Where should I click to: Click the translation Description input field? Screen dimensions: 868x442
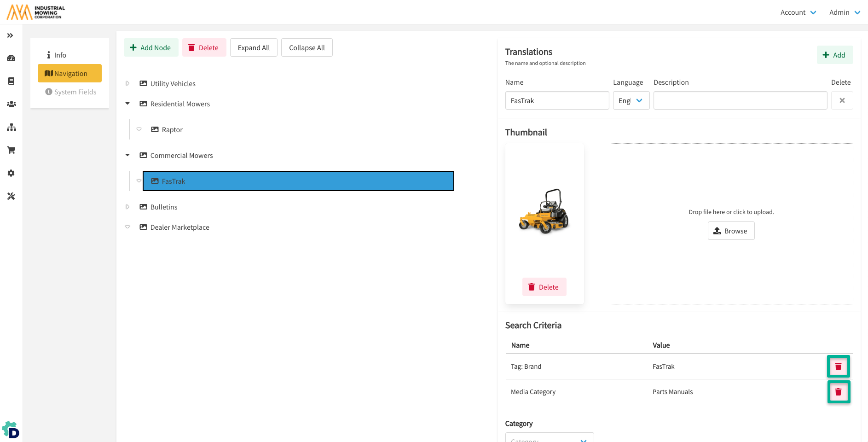pyautogui.click(x=740, y=100)
